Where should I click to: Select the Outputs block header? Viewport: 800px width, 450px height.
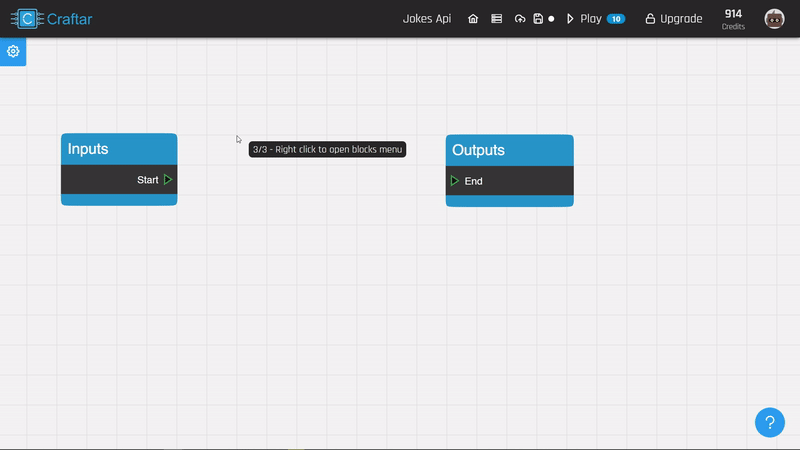pyautogui.click(x=509, y=150)
